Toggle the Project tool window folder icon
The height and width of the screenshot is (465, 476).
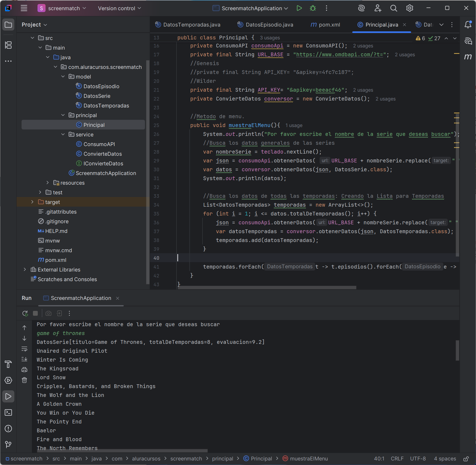tap(8, 25)
